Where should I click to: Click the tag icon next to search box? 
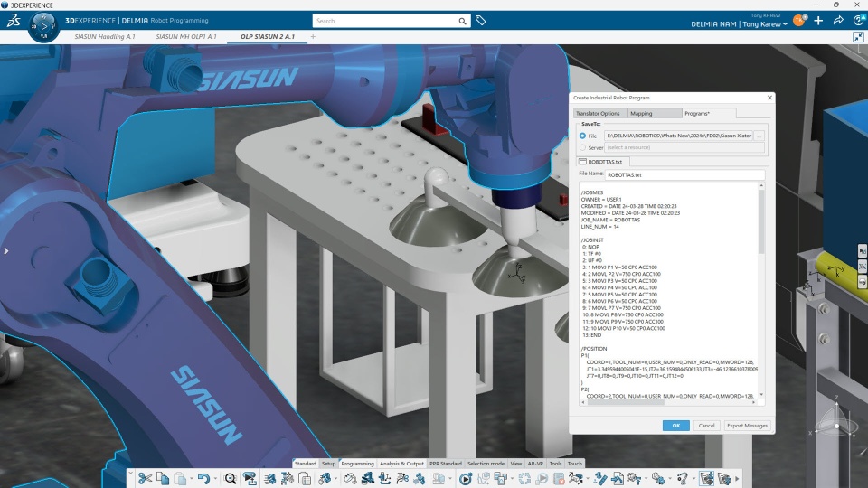coord(480,21)
